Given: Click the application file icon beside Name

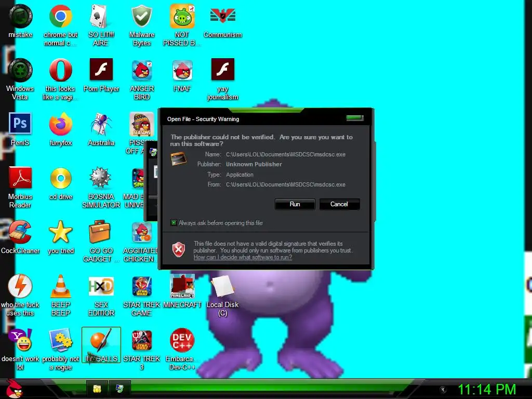Looking at the screenshot, I should (x=179, y=159).
